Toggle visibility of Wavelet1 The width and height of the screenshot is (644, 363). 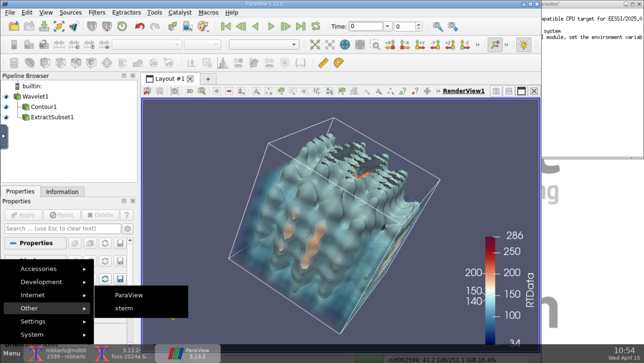pyautogui.click(x=6, y=97)
